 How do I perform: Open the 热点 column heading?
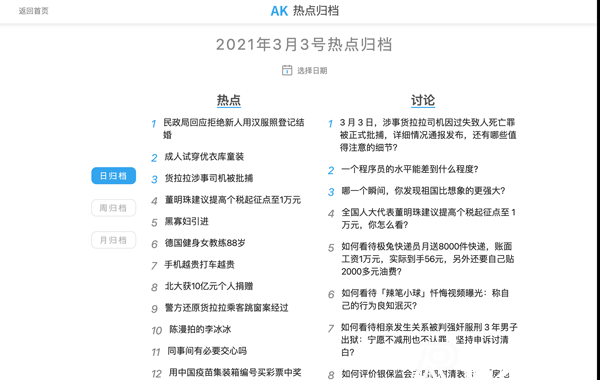coord(228,100)
